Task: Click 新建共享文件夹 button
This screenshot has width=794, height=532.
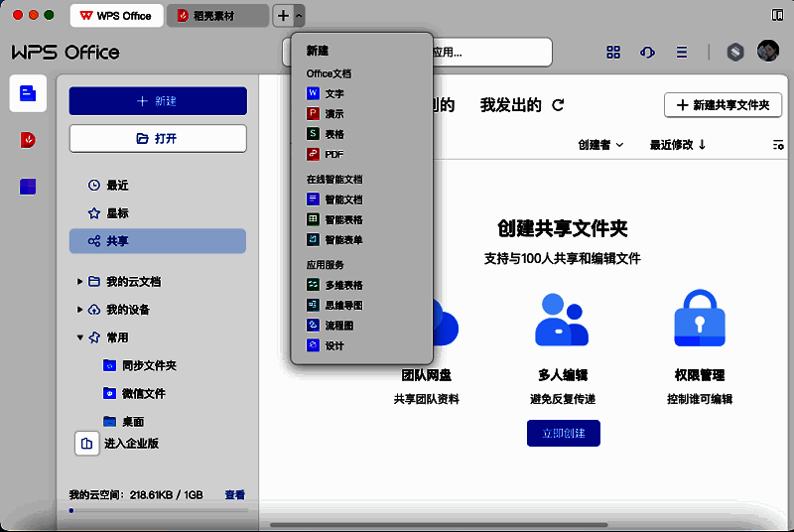Action: pos(724,105)
